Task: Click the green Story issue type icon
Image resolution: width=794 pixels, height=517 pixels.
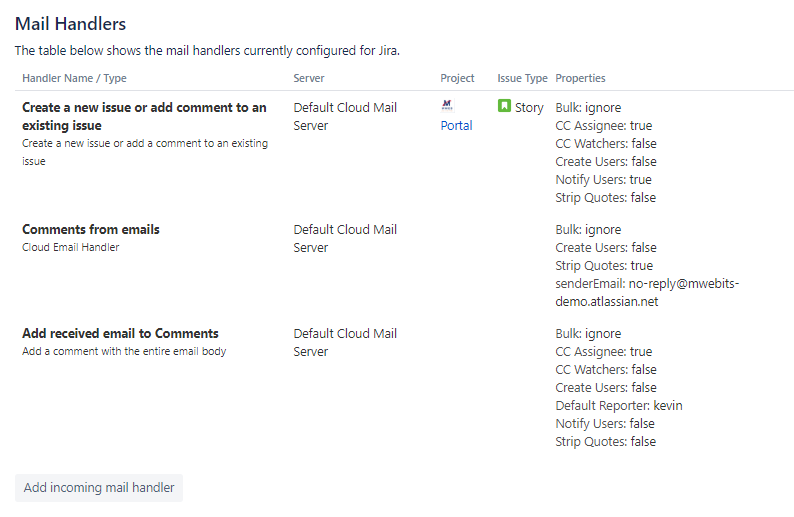Action: point(505,106)
